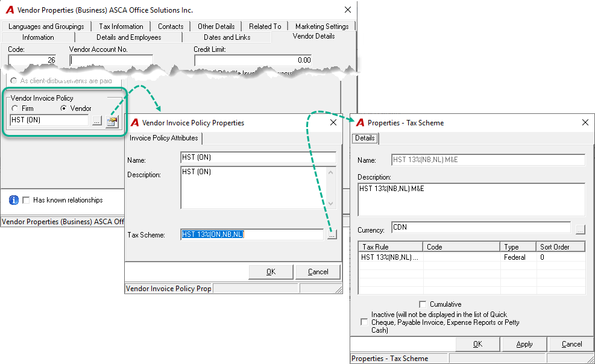Click the Sort Order column header

pyautogui.click(x=561, y=247)
